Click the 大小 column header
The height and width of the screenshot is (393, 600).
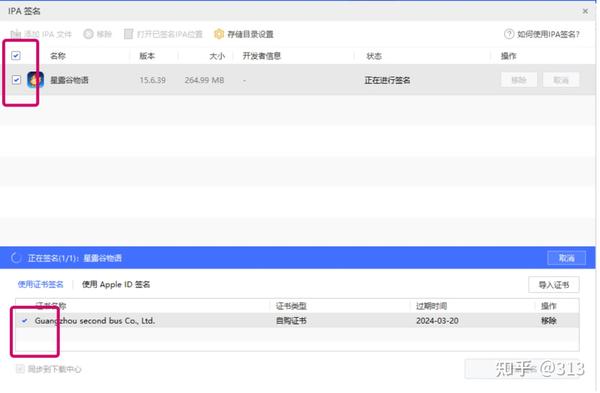217,56
